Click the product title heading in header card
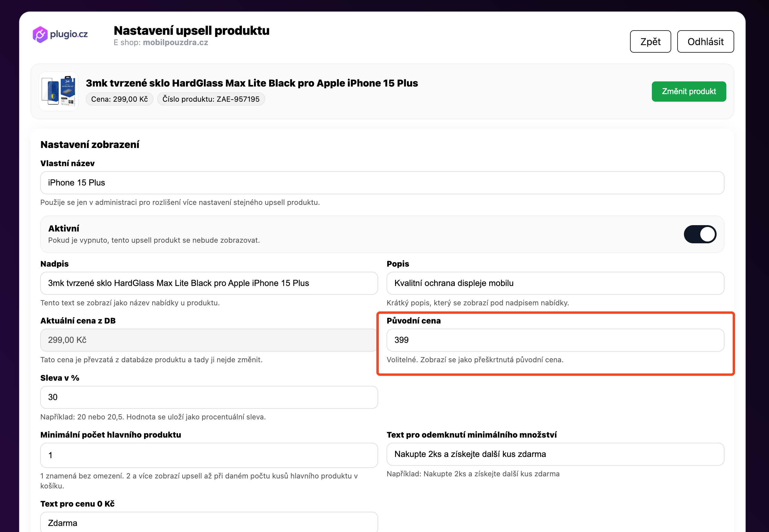This screenshot has height=532, width=769. (x=252, y=83)
